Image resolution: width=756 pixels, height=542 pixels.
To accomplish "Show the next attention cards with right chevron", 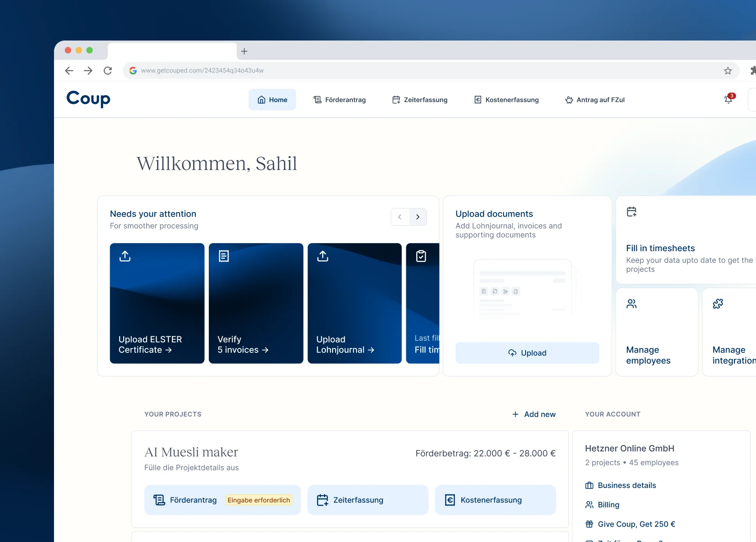I will coord(418,217).
